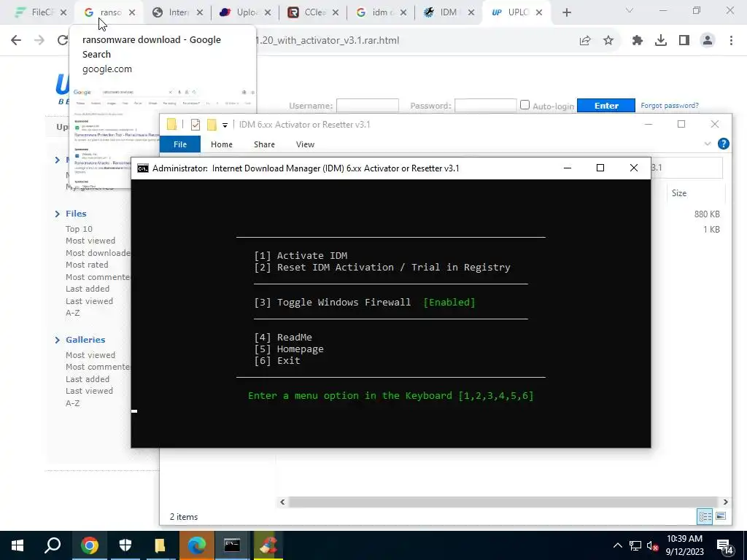
Task: Toggle the Auto-login checkbox
Action: (525, 105)
